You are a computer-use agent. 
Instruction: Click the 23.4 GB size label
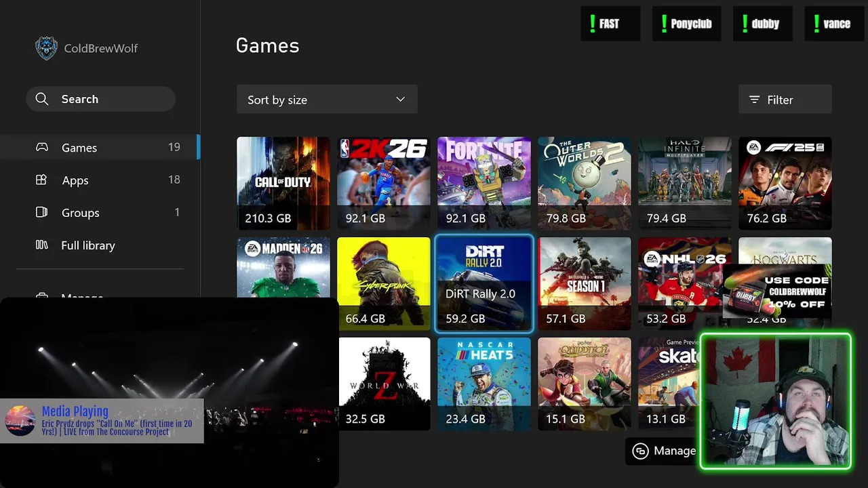466,419
